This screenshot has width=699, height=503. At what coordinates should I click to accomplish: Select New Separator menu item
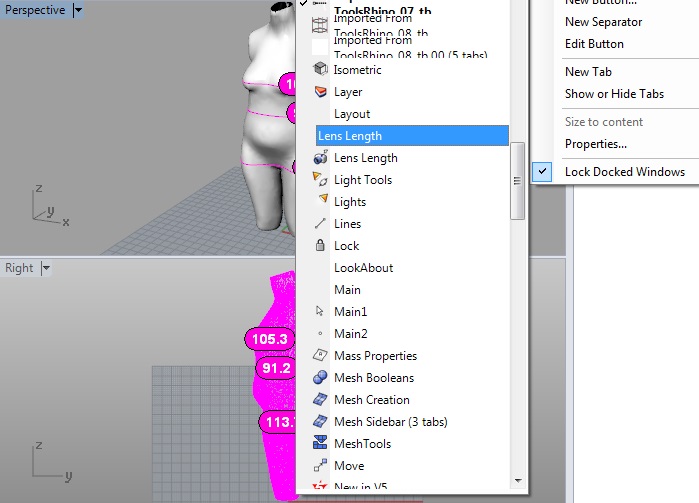[603, 22]
